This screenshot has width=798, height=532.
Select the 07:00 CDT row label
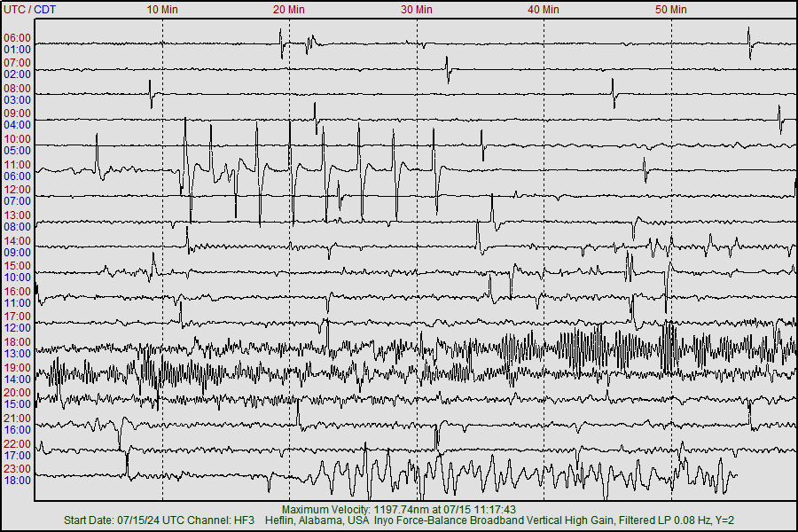coord(18,201)
